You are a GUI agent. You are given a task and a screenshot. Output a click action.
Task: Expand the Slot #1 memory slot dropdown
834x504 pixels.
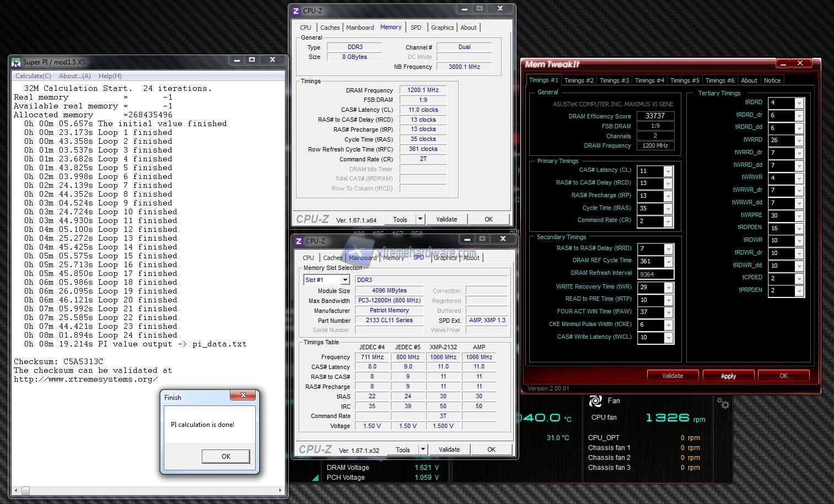click(345, 280)
